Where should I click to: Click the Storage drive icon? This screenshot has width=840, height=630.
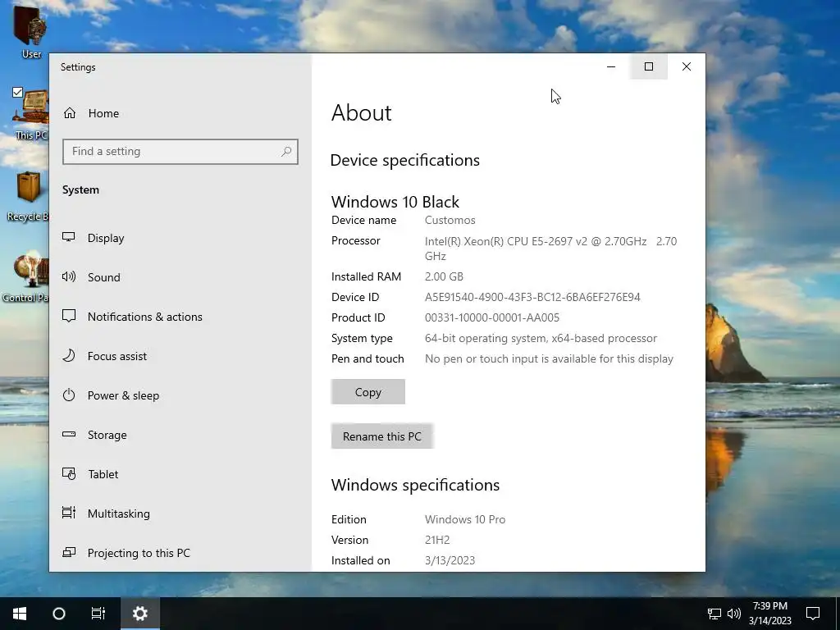tap(69, 434)
